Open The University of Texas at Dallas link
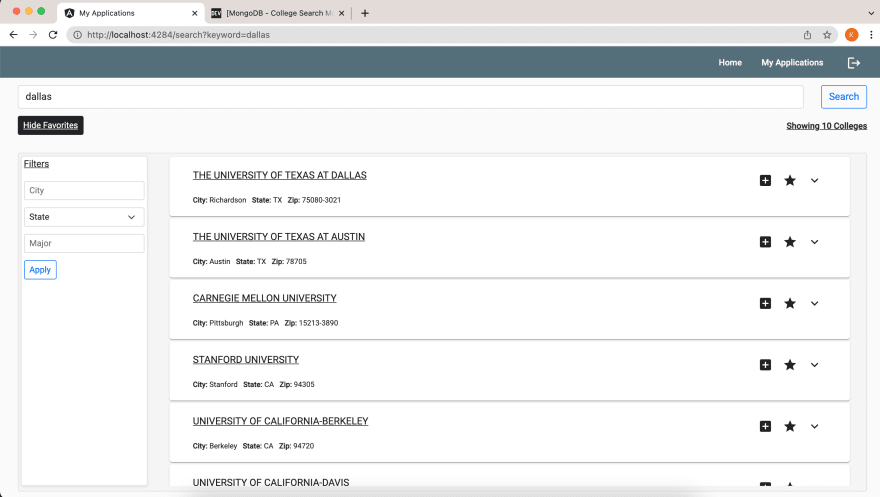Image resolution: width=880 pixels, height=497 pixels. [279, 175]
